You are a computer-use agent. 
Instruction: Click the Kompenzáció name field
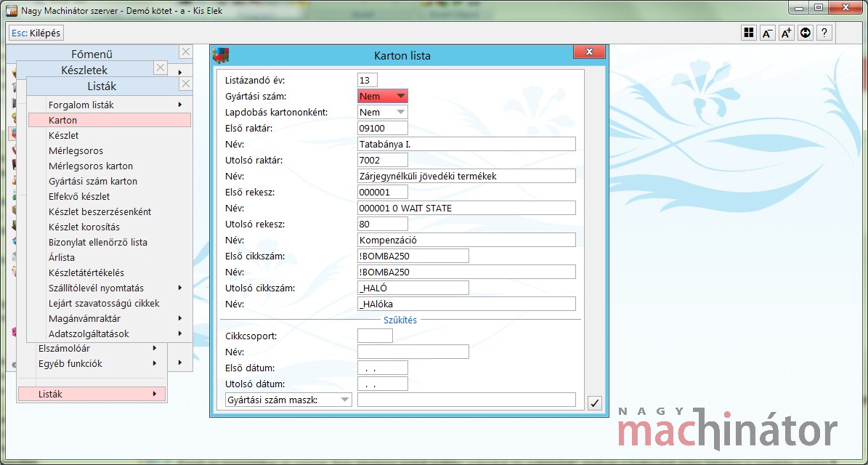point(466,240)
